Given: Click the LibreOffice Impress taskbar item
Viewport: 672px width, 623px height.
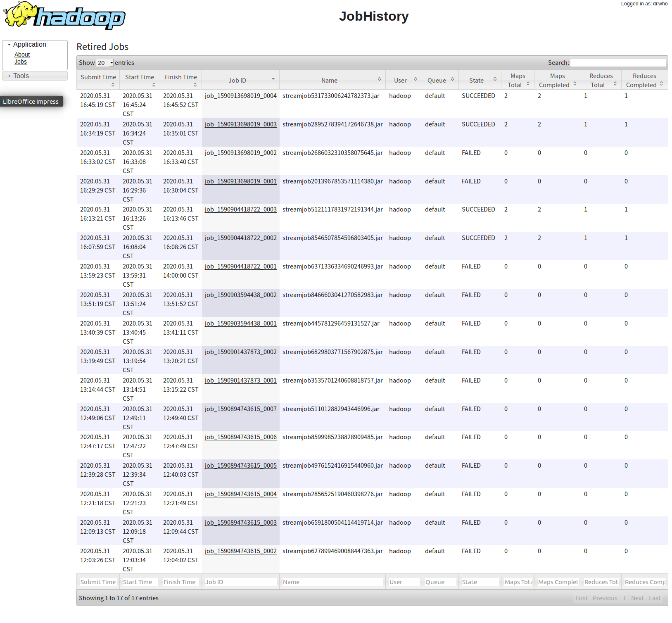Looking at the screenshot, I should tap(32, 101).
